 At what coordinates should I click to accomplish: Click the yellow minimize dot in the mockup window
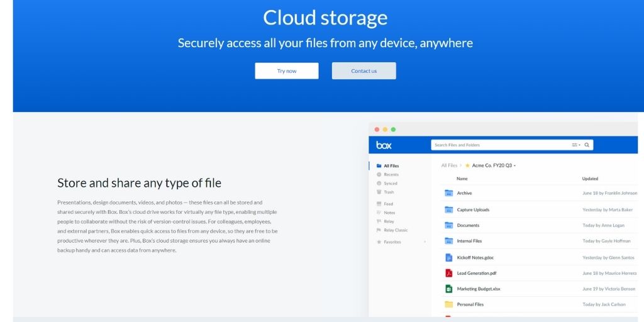click(385, 130)
